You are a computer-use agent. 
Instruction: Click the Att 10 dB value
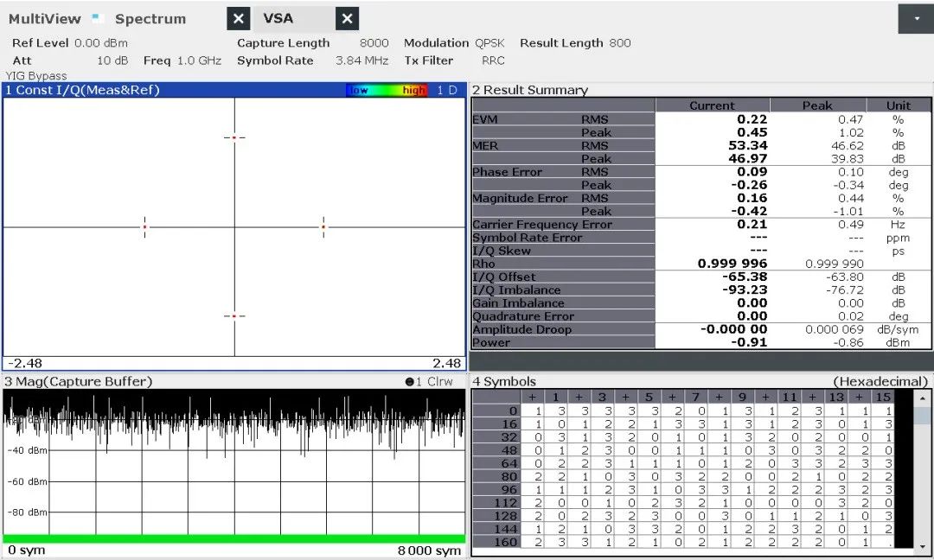112,60
